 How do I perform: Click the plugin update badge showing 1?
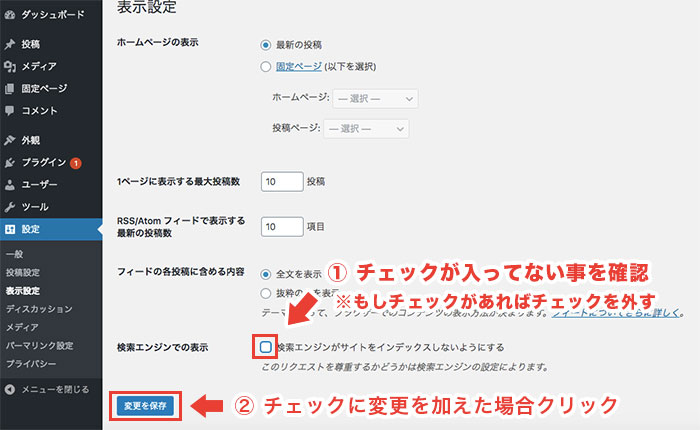pyautogui.click(x=76, y=163)
